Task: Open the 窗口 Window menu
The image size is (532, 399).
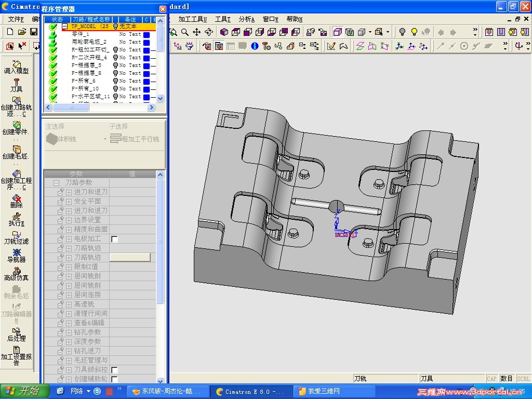Action: coord(270,19)
